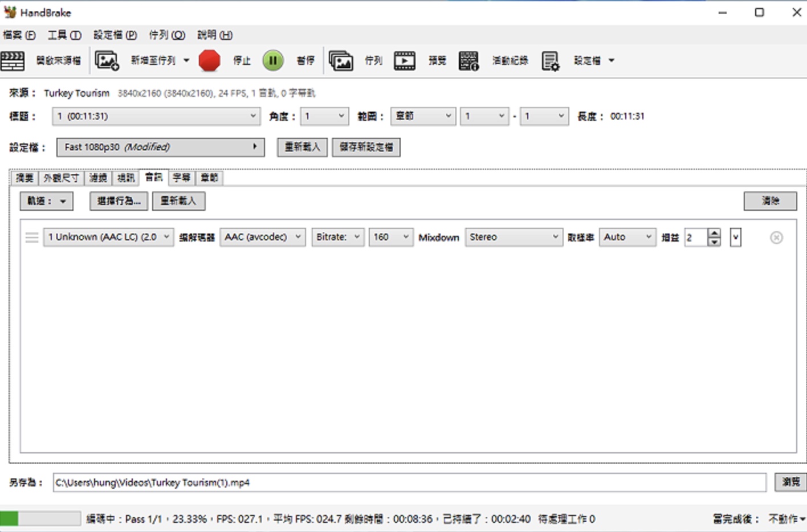Open the Presets list-gear icon
Viewport: 807px width, 532px height.
pos(551,61)
